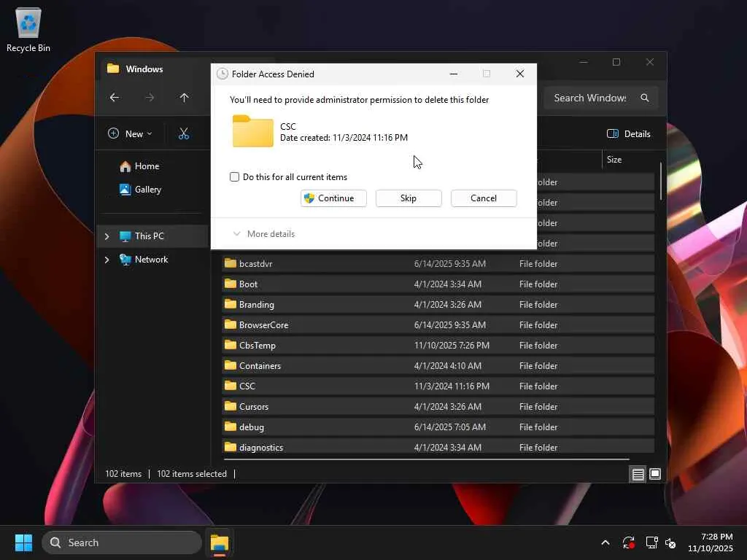Switch to details list view icon

[x=638, y=474]
